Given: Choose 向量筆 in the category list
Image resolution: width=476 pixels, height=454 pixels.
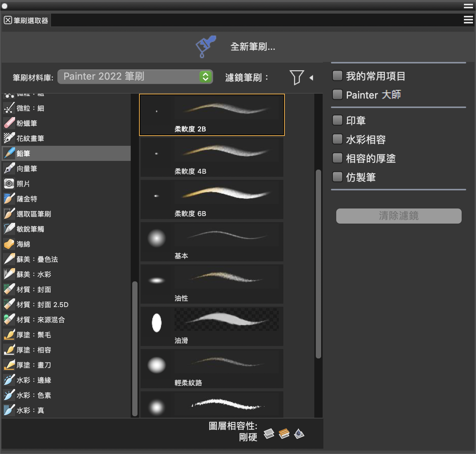Looking at the screenshot, I should point(27,168).
